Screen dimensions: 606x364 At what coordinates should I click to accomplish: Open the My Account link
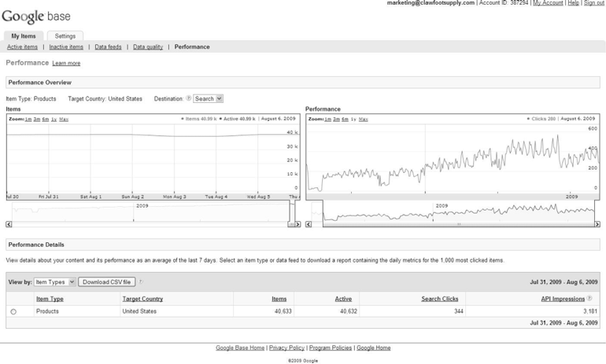point(548,2)
